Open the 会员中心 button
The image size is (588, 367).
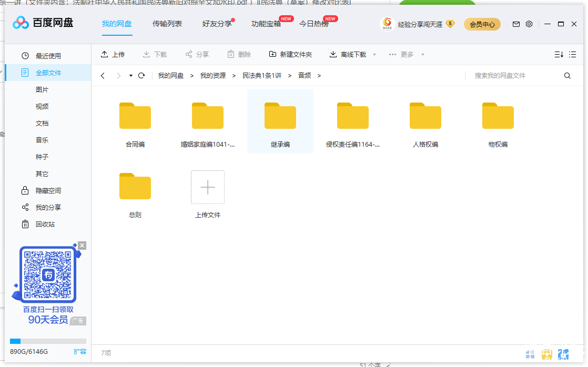(482, 24)
